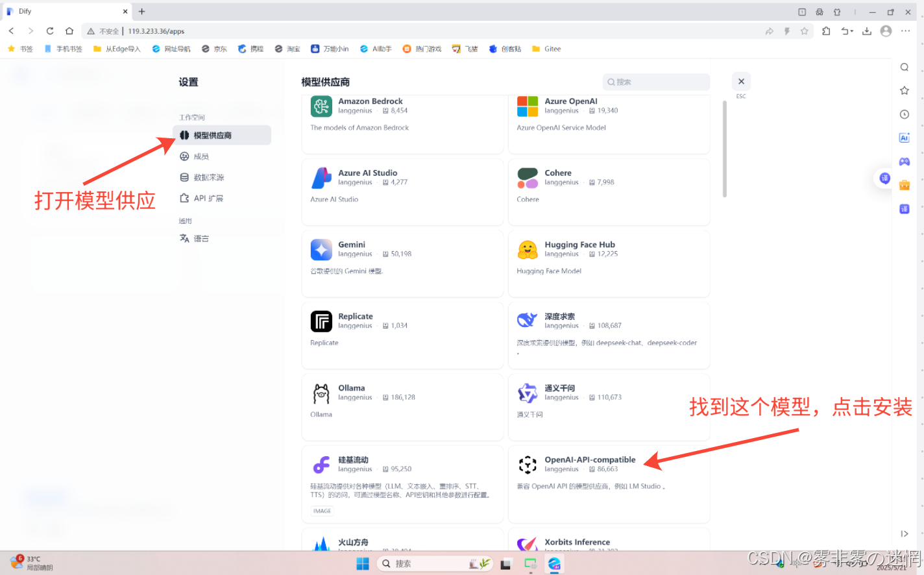The image size is (924, 575).
Task: Open the 网址导航 bookmark
Action: click(x=171, y=49)
